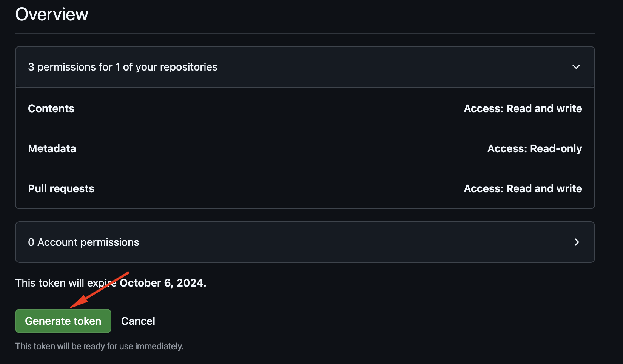Cancel the token creation

(x=138, y=321)
